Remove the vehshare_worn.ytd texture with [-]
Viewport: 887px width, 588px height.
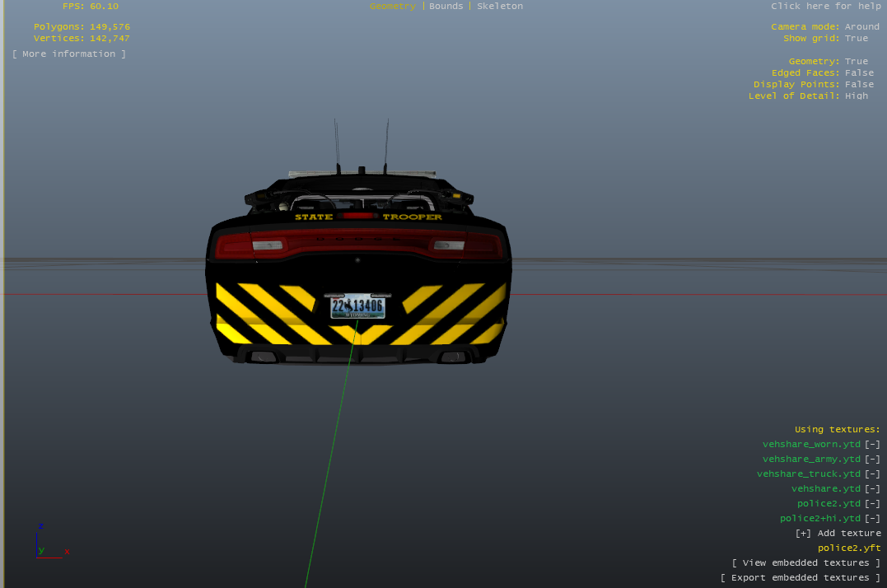coord(872,445)
